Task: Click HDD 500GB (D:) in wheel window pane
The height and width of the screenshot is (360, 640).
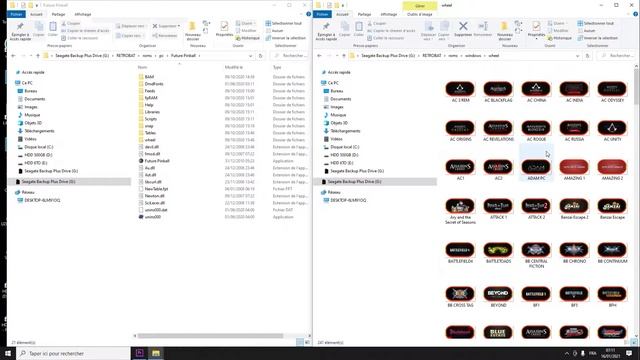Action: (x=344, y=155)
